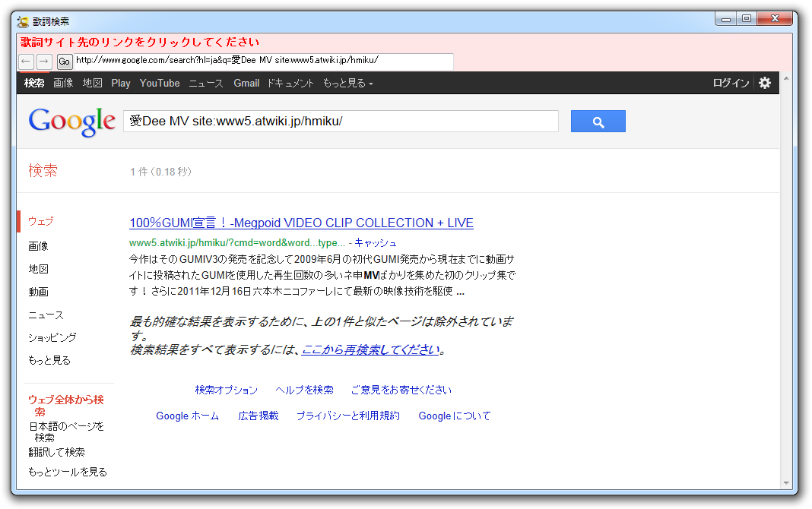
Task: Click the Google logo
Action: pyautogui.click(x=71, y=122)
